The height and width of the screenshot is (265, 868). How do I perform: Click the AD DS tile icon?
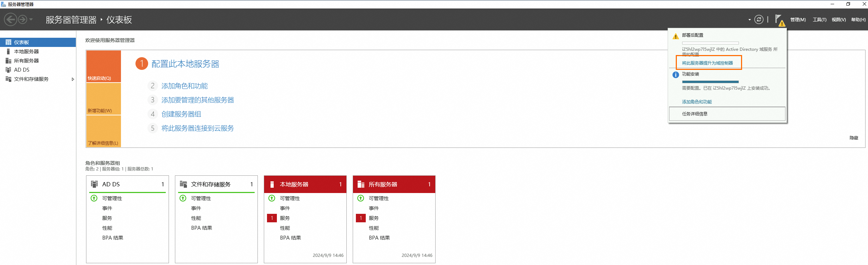pos(95,184)
